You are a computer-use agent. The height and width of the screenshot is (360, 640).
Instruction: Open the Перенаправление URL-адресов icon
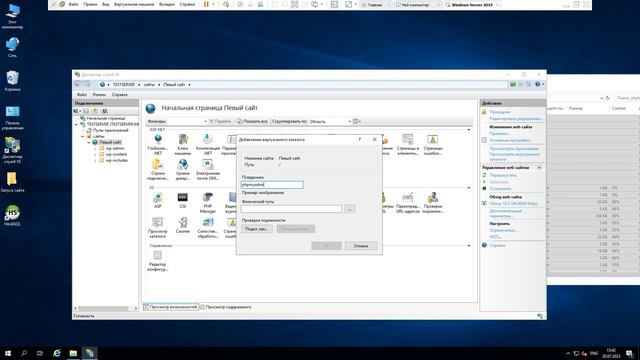(x=408, y=203)
